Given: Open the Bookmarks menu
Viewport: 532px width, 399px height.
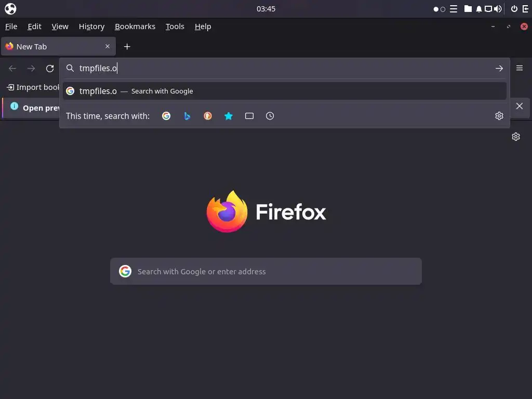Looking at the screenshot, I should click(135, 26).
